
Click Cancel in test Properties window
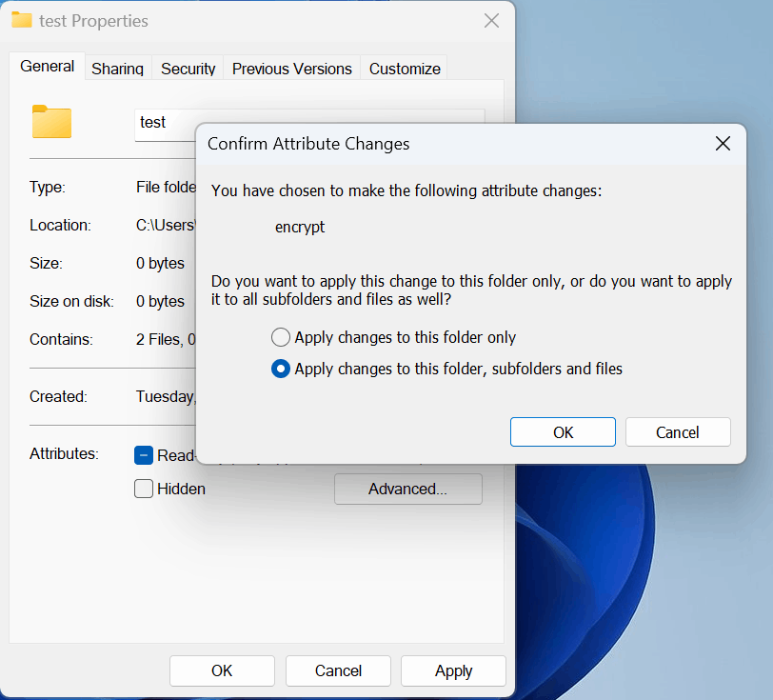click(x=338, y=670)
